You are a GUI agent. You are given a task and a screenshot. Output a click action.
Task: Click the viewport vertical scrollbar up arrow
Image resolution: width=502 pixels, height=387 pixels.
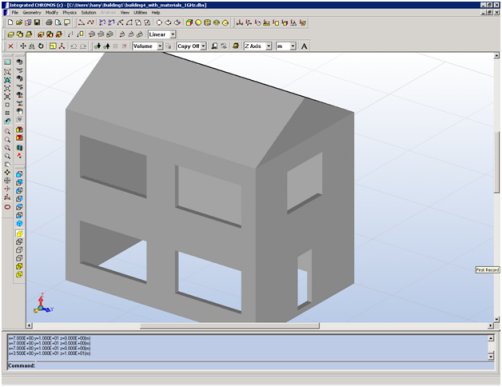point(497,56)
